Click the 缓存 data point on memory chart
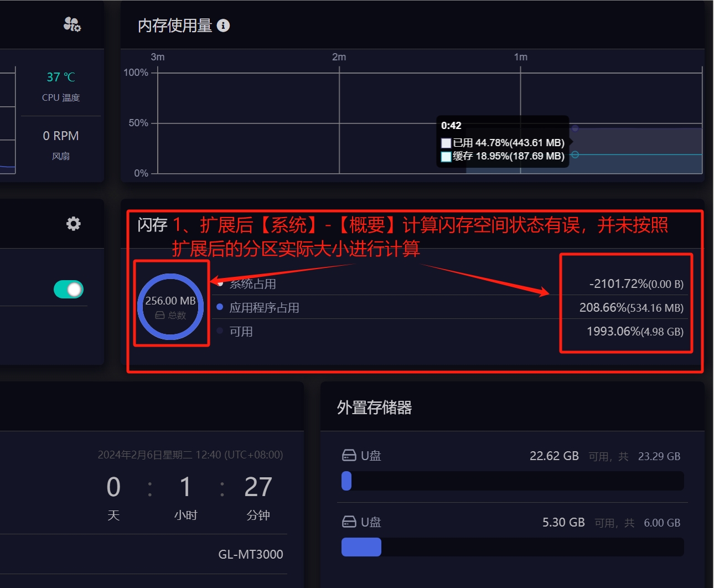The width and height of the screenshot is (714, 588). click(575, 155)
